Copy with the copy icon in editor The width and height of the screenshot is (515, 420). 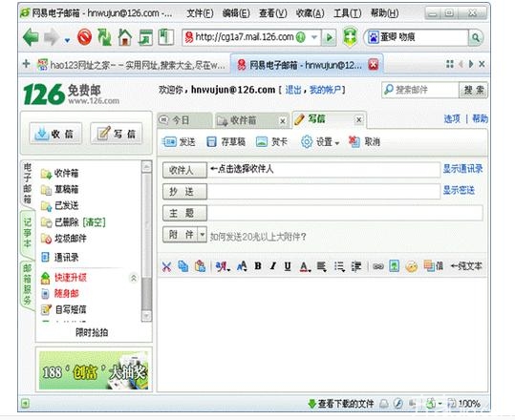[x=183, y=266]
